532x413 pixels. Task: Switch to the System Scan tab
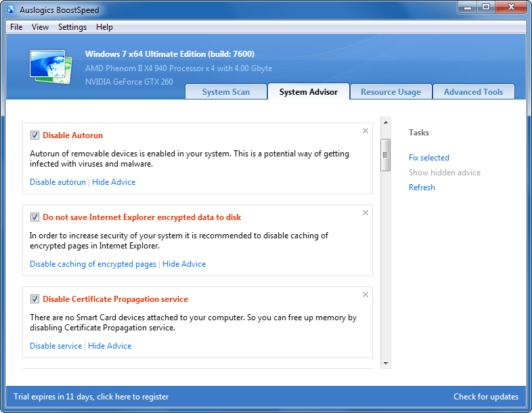[x=226, y=92]
